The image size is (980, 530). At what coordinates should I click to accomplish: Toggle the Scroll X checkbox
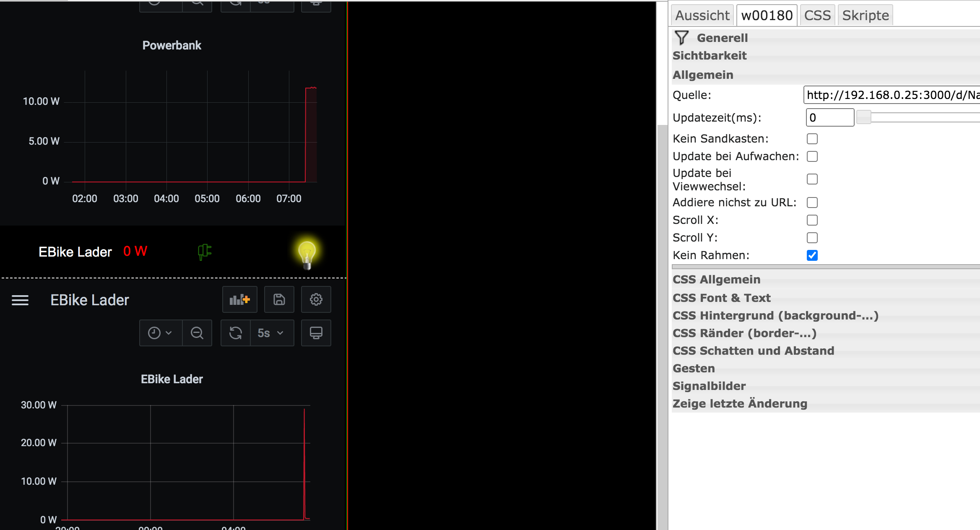812,220
